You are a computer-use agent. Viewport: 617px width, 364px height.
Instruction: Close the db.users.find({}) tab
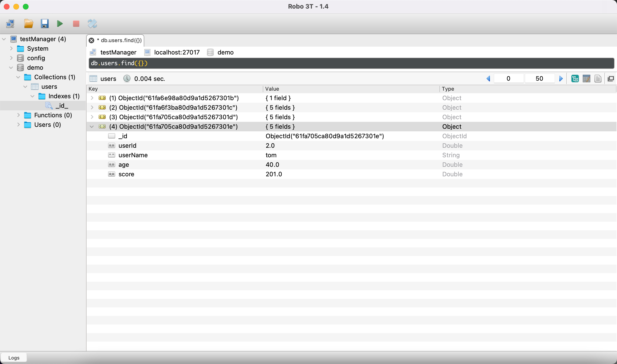click(91, 40)
